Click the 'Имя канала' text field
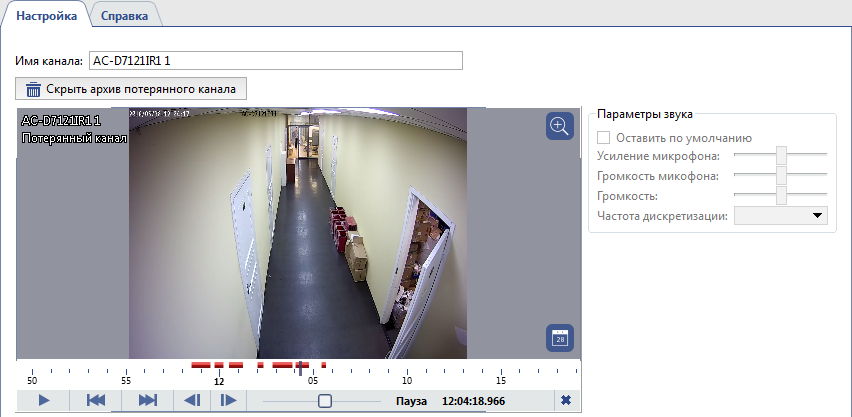Viewport: 852px width, 417px height. [x=276, y=61]
